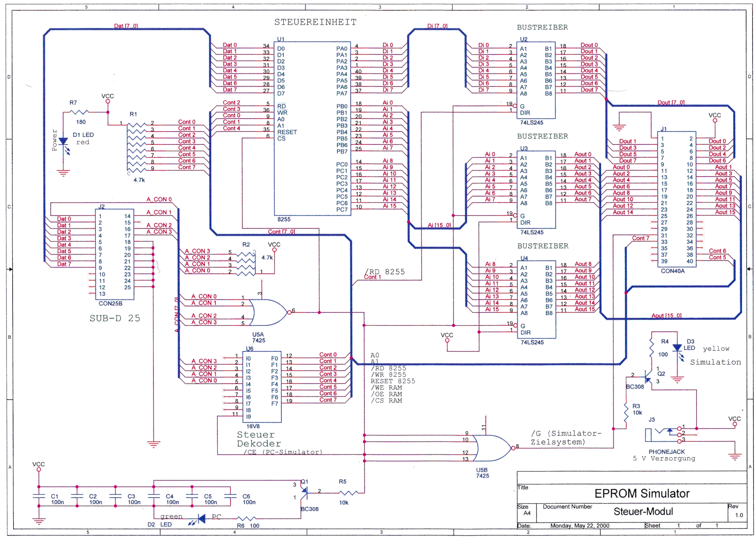Select the U5B 7425 gate symbol
Screen dimensions: 756x538
tap(492, 448)
